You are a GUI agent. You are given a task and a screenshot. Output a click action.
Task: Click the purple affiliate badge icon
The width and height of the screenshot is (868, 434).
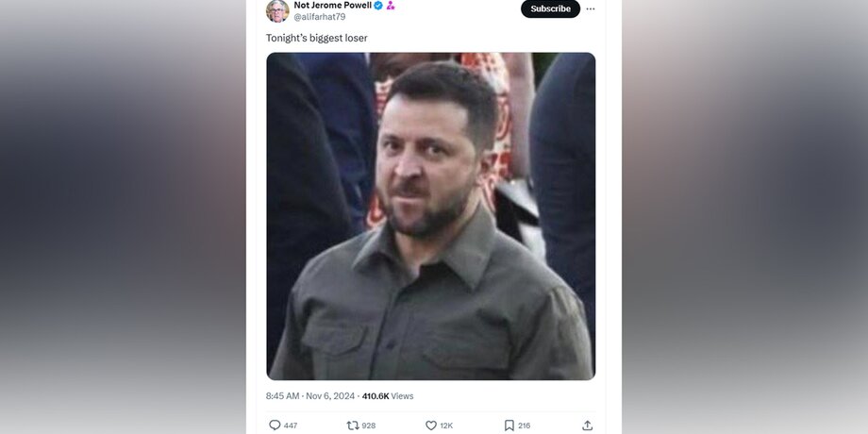[x=391, y=6]
